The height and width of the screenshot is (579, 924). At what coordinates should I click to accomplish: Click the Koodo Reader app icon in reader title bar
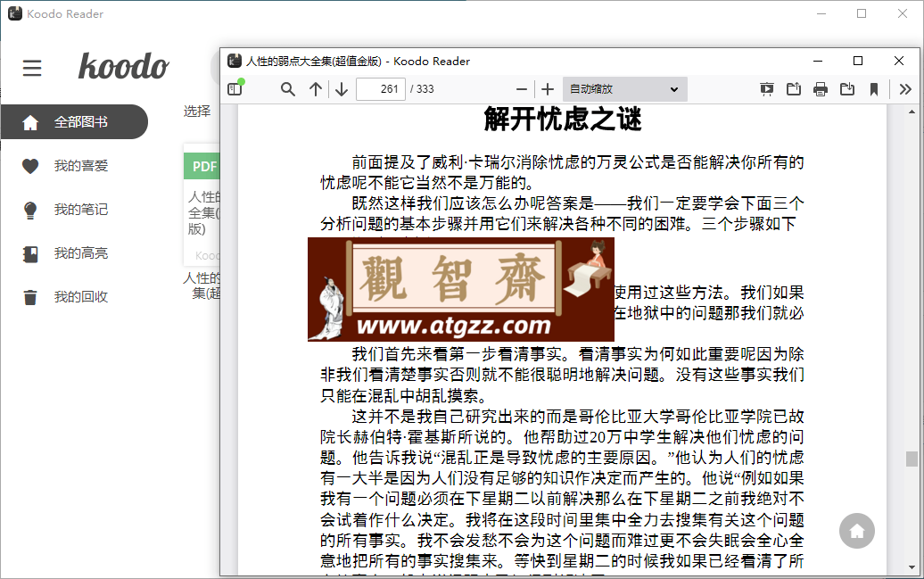(x=235, y=61)
